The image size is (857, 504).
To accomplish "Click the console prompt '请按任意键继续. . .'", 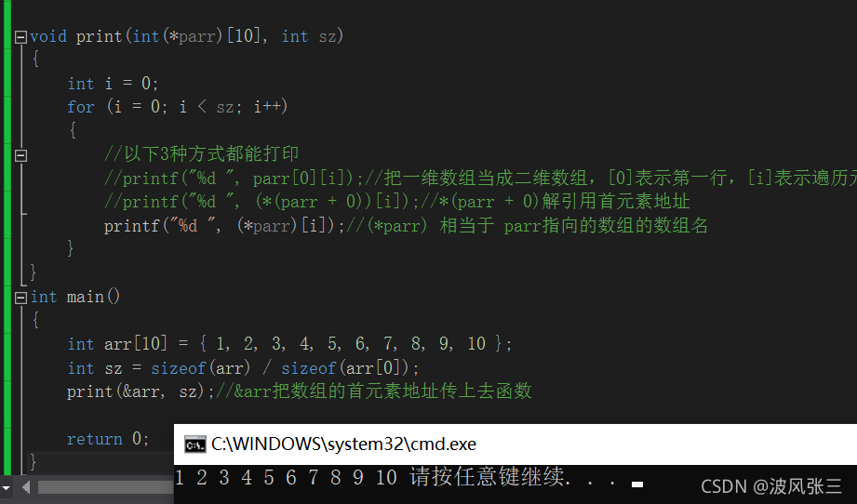I will [x=514, y=477].
